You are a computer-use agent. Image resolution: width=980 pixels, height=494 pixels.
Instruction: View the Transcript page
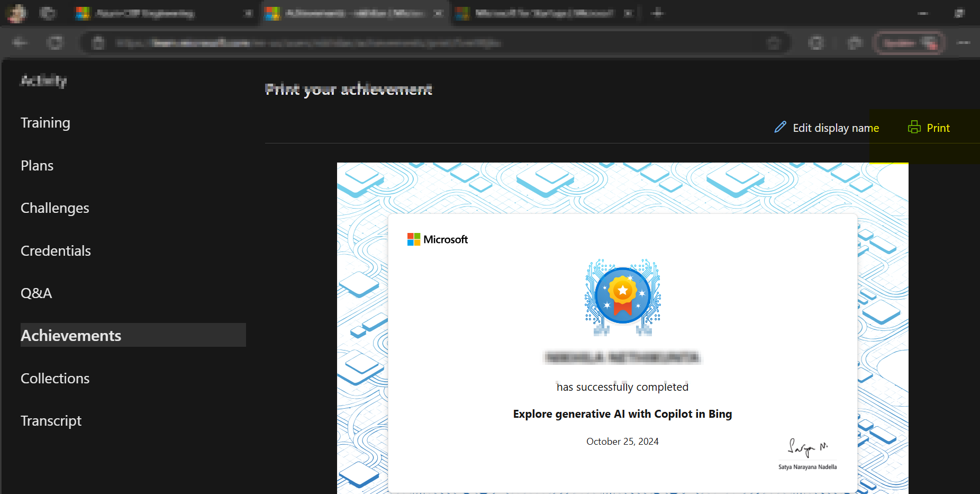51,421
